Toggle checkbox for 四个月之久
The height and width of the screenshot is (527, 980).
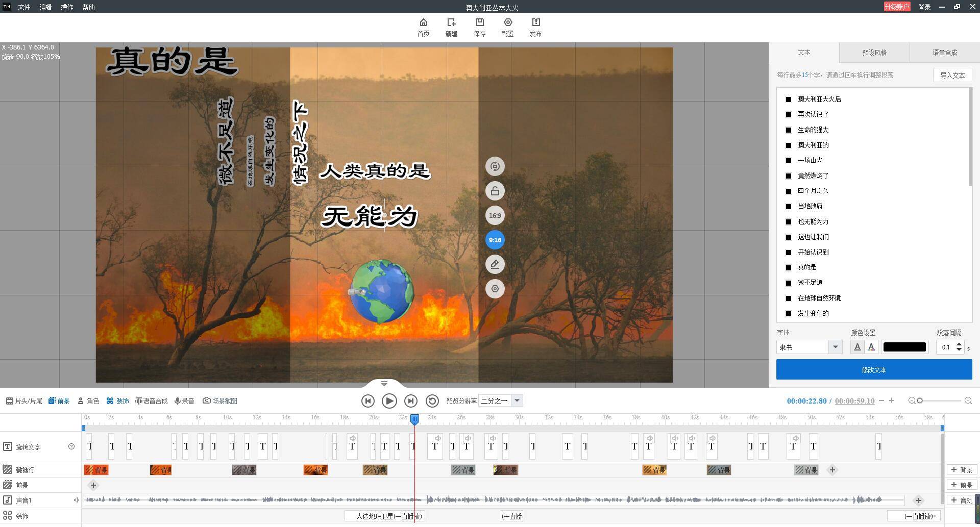[x=788, y=191]
